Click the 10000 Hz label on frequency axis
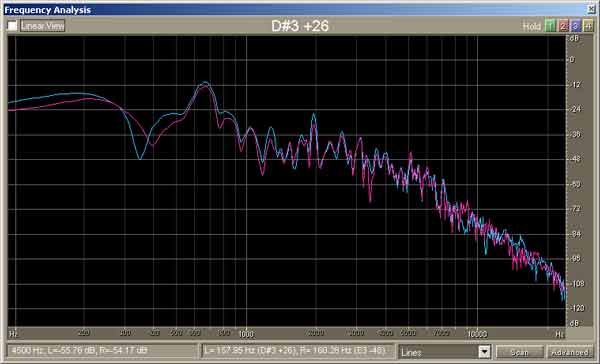 [477, 334]
